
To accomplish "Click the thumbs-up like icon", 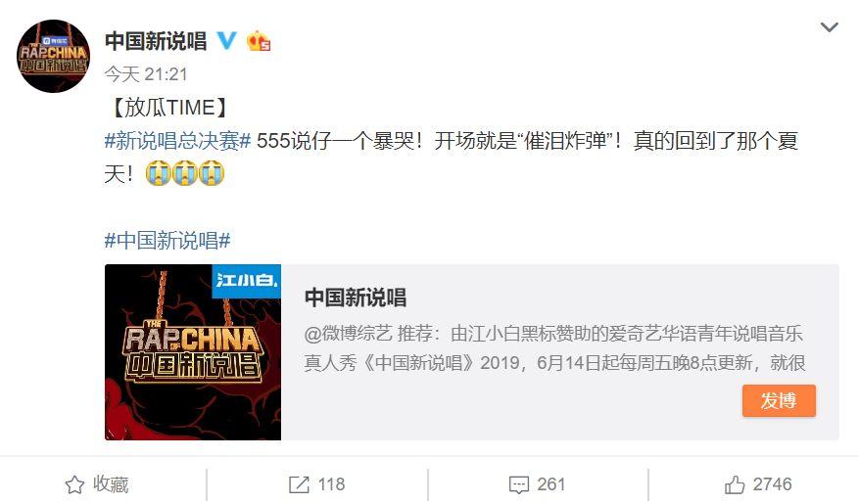I will pos(735,484).
